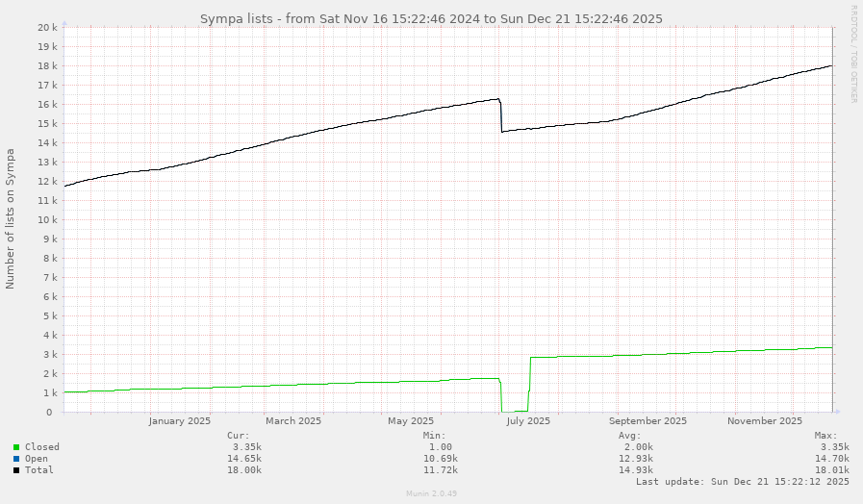Click the Total max value 18.01k

click(x=831, y=470)
